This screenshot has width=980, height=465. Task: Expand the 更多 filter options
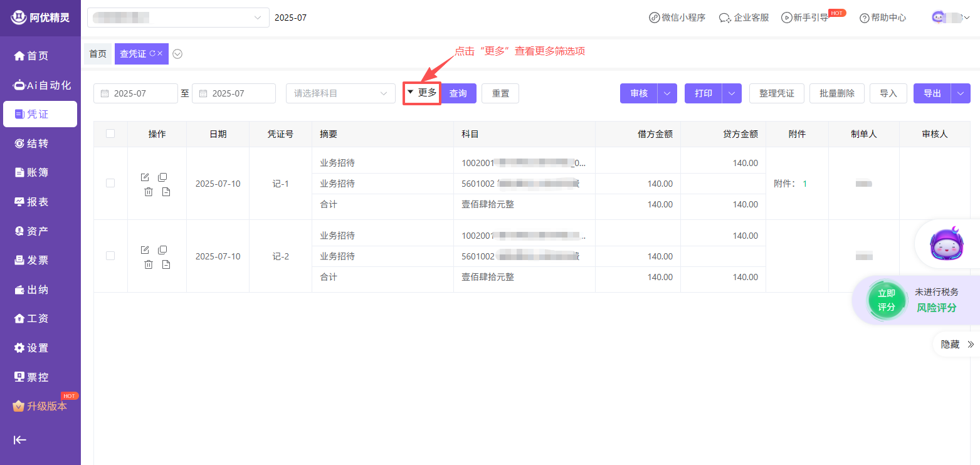point(422,93)
